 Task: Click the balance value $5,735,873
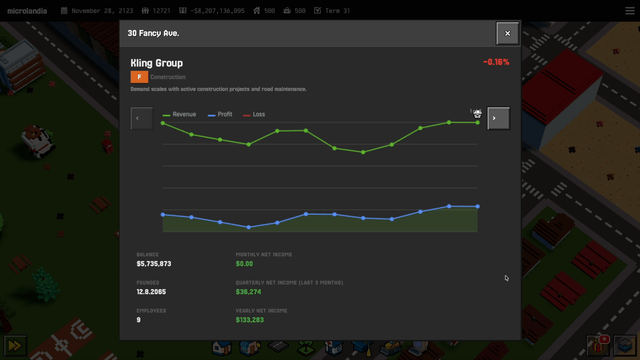point(154,264)
